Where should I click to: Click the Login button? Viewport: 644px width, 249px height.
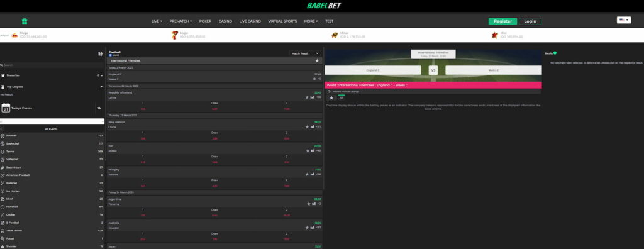tap(530, 21)
